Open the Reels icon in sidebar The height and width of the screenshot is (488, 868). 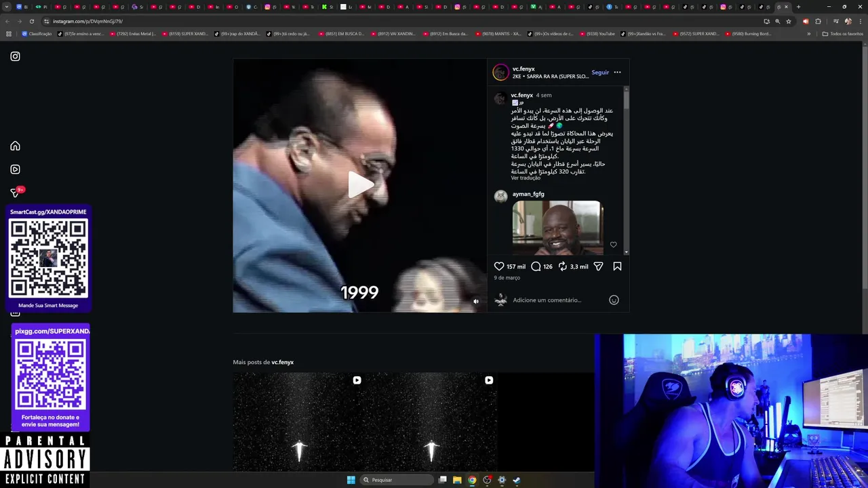[x=15, y=169]
